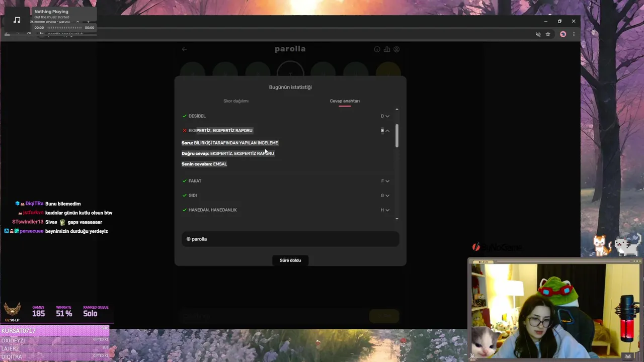Expand the H row chevron
Viewport: 644px width, 362px height.
(x=387, y=210)
